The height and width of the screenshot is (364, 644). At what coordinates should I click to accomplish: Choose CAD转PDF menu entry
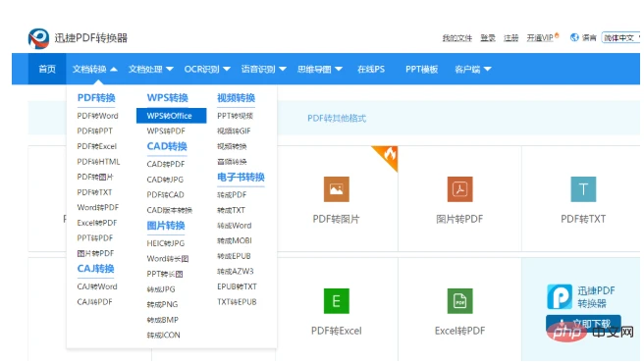click(166, 164)
